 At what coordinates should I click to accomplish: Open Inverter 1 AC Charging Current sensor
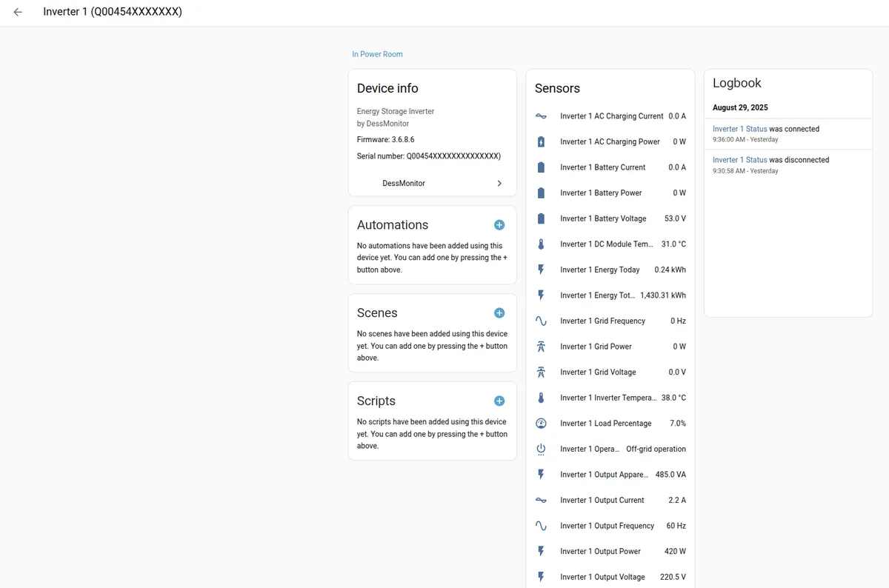tap(610, 116)
